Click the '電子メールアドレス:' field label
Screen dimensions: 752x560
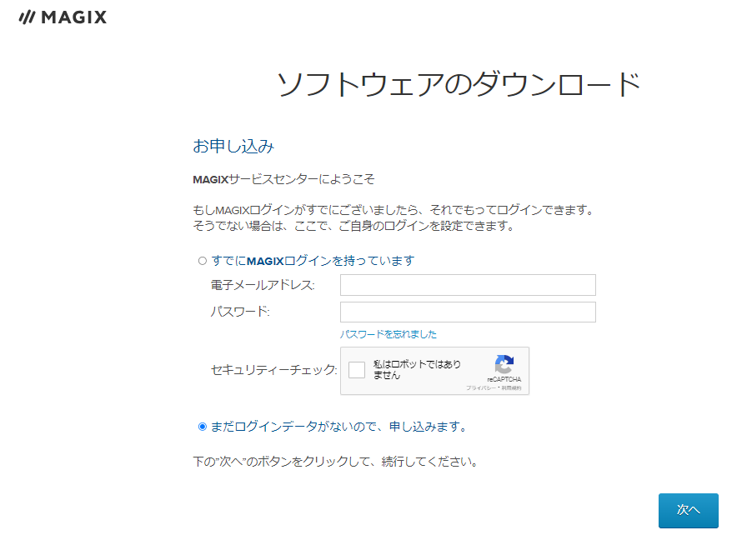(x=263, y=286)
